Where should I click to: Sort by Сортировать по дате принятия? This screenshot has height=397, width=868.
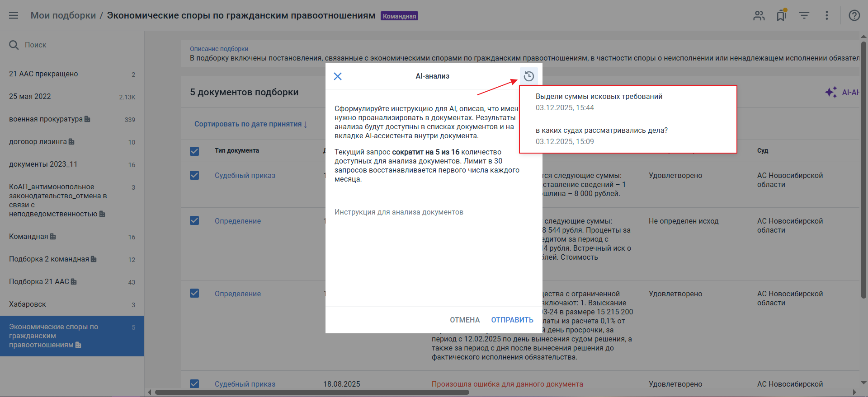pyautogui.click(x=250, y=124)
